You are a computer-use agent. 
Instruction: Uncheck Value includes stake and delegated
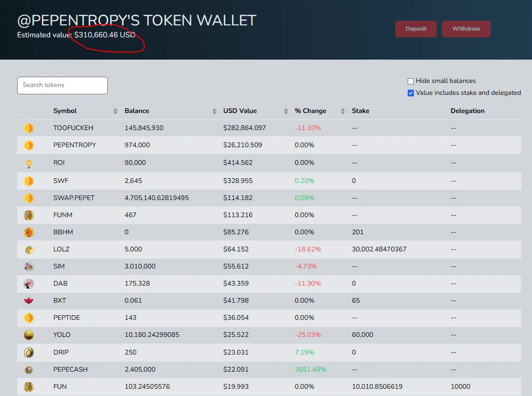411,93
